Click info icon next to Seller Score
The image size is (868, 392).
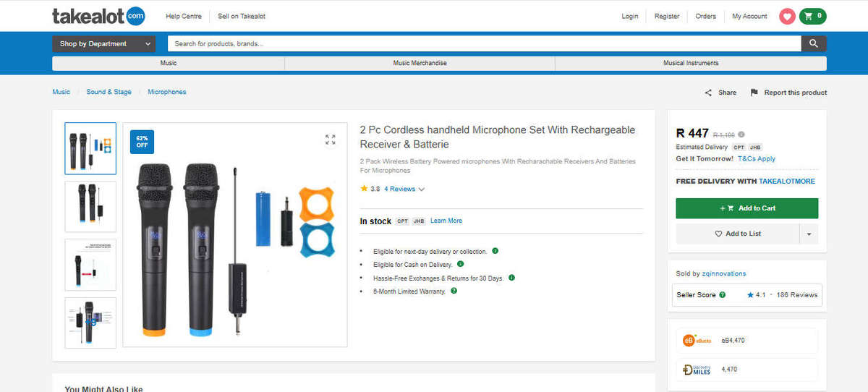click(722, 295)
